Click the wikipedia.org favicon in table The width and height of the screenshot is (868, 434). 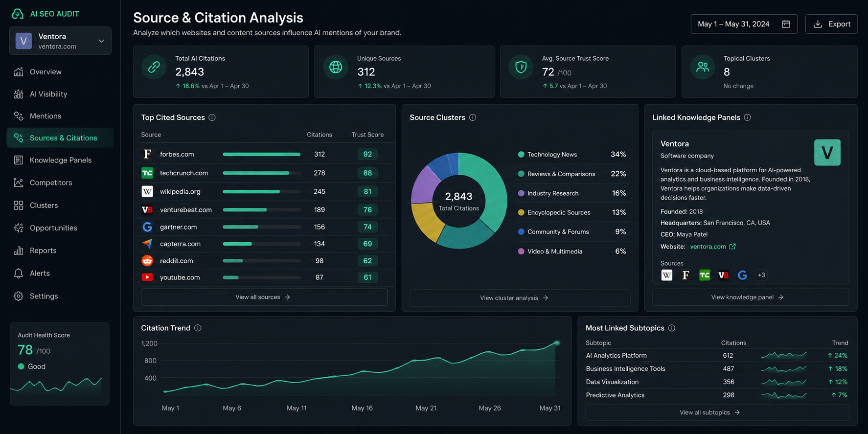(147, 191)
